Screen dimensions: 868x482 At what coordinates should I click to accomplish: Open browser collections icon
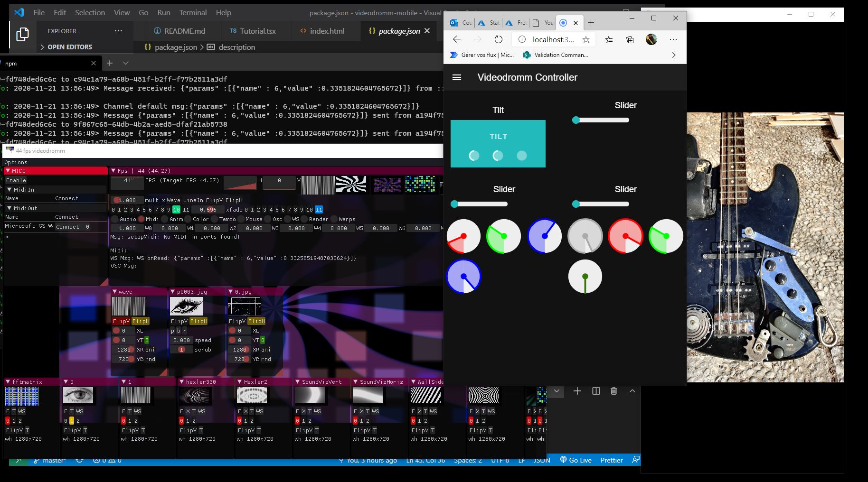(630, 39)
